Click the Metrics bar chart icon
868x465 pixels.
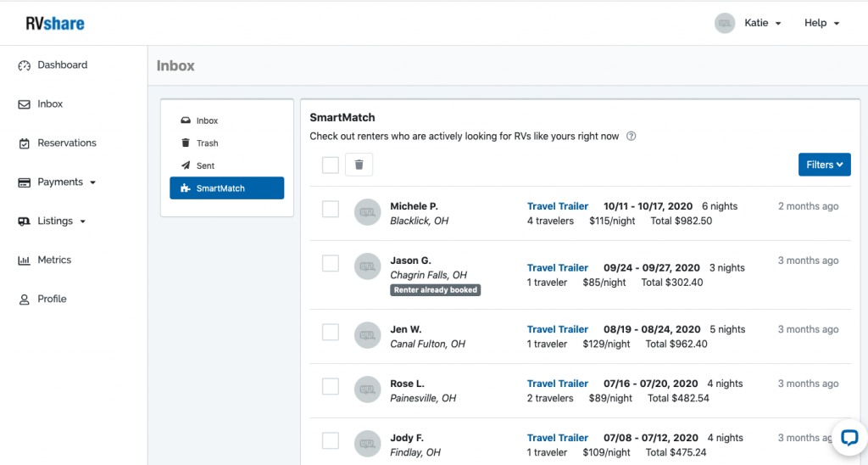24,260
